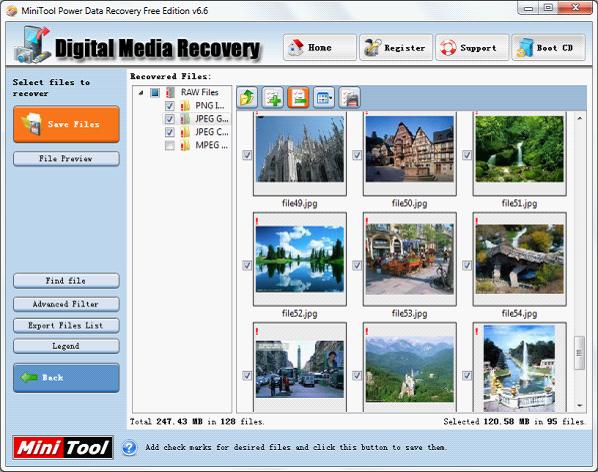Open the Advanced Filter button
This screenshot has width=598, height=472.
point(66,304)
